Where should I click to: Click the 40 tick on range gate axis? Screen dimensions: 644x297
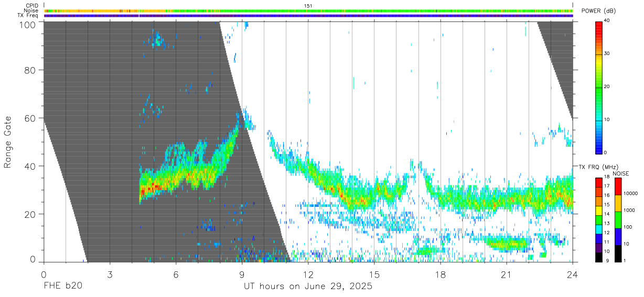coord(31,166)
